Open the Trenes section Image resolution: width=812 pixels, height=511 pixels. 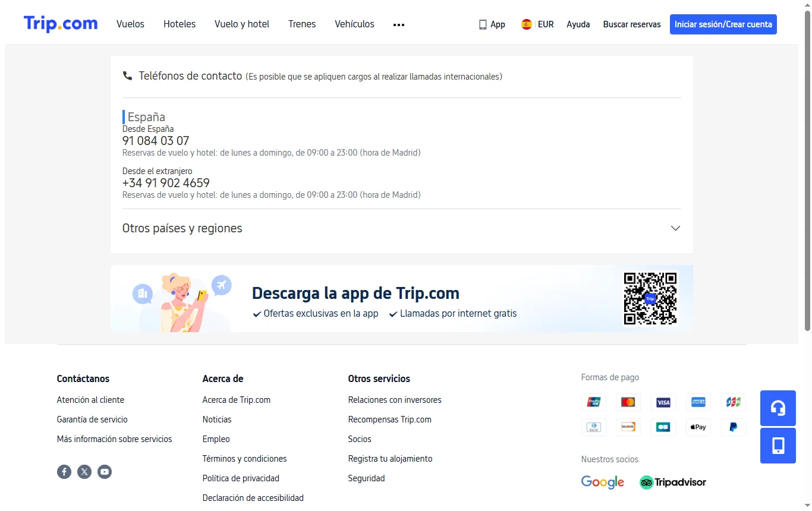point(302,24)
